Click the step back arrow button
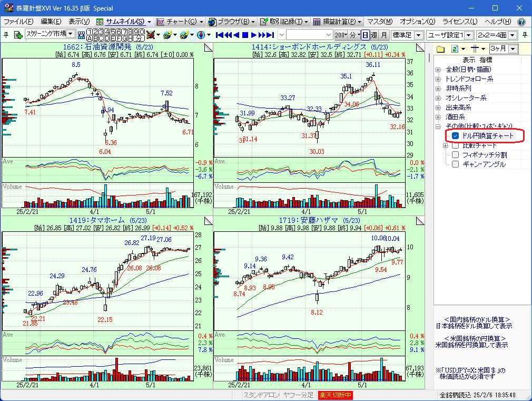 237,35
